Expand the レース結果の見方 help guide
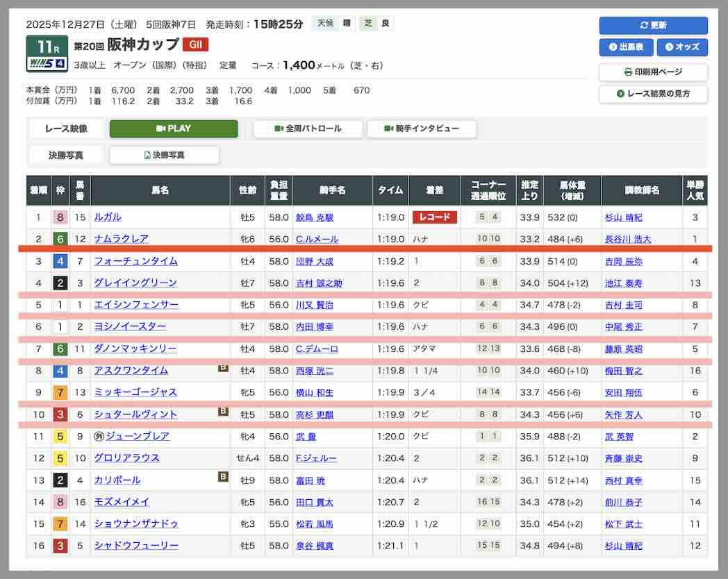The width and height of the screenshot is (728, 579). click(x=653, y=94)
